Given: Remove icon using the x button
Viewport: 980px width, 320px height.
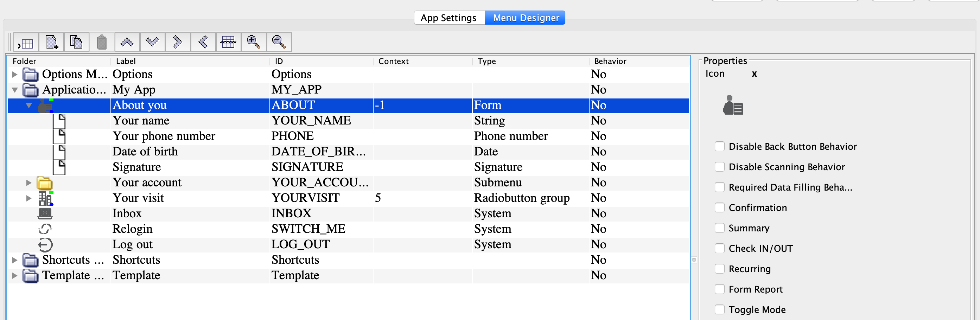Looking at the screenshot, I should [x=754, y=74].
